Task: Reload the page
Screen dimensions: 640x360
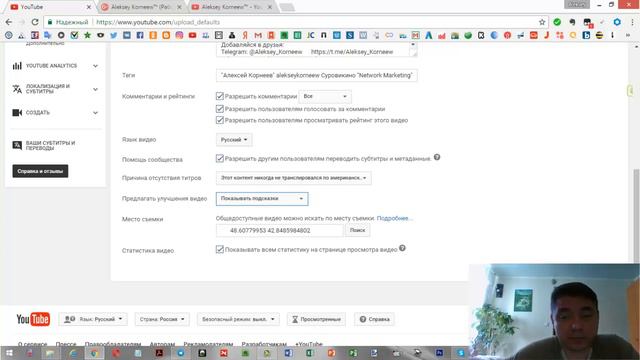Action: tap(35, 22)
